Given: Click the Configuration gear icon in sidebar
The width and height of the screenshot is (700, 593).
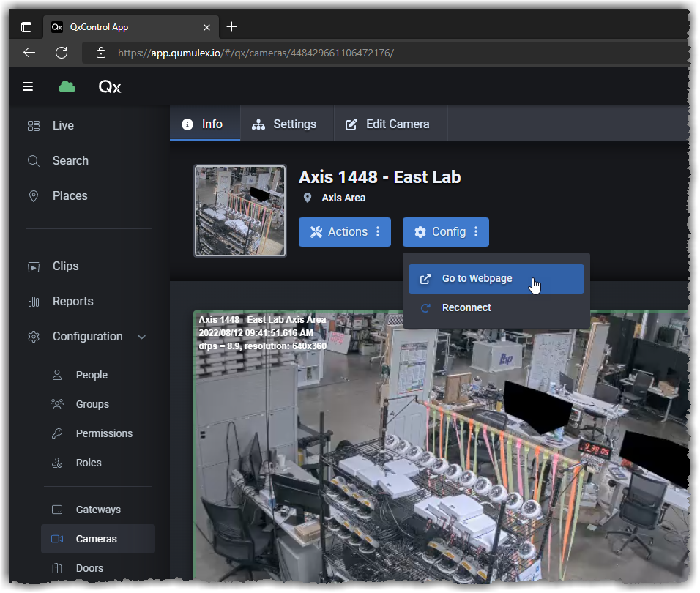Looking at the screenshot, I should click(34, 337).
